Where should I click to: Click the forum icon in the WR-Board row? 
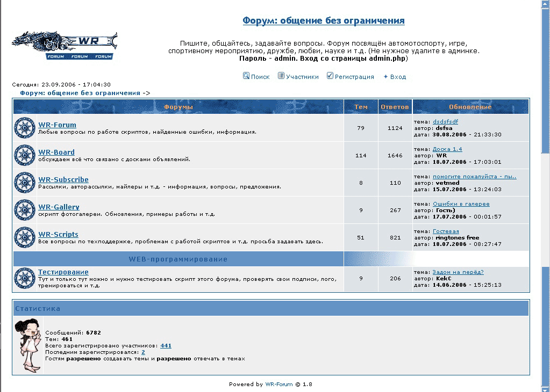click(25, 155)
